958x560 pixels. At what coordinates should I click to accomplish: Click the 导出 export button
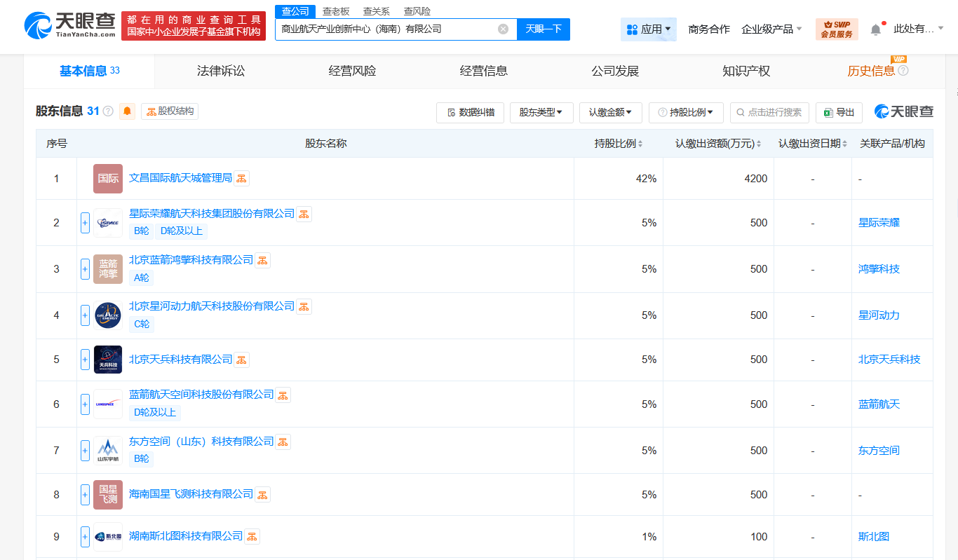tap(839, 112)
